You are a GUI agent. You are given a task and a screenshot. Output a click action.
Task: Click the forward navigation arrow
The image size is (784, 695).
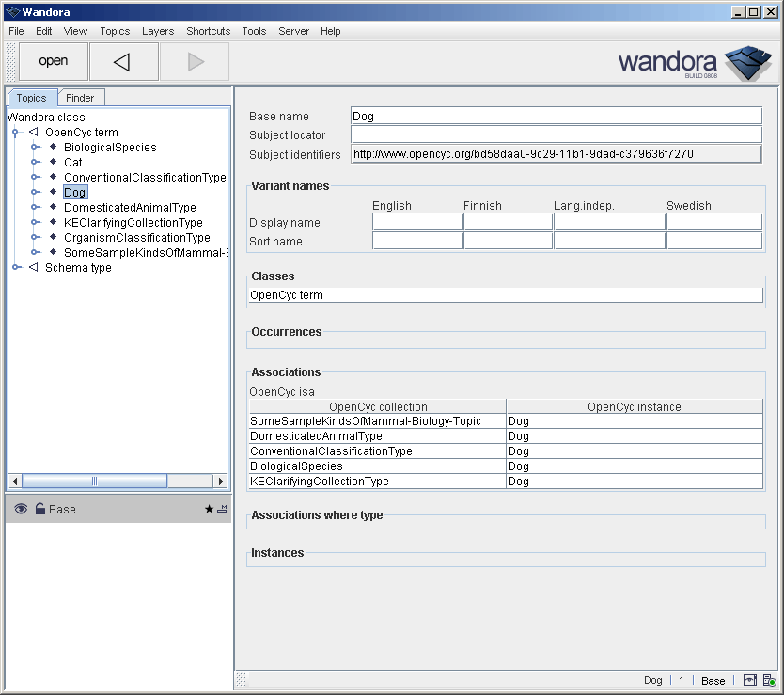[194, 61]
